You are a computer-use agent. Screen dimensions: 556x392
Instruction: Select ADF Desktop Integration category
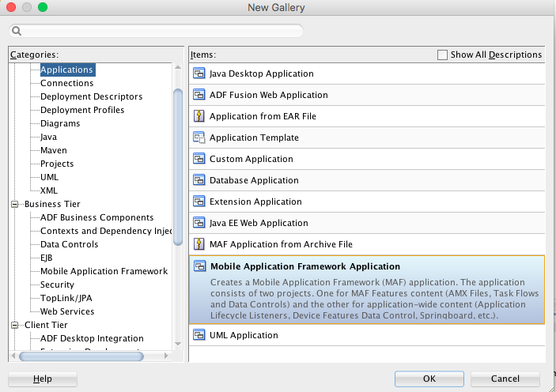(92, 338)
